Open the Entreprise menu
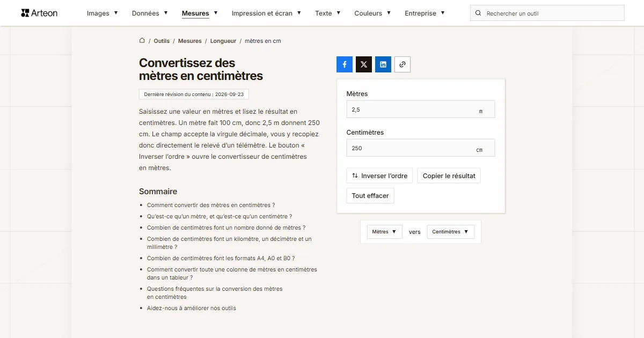The image size is (644, 338). 425,13
